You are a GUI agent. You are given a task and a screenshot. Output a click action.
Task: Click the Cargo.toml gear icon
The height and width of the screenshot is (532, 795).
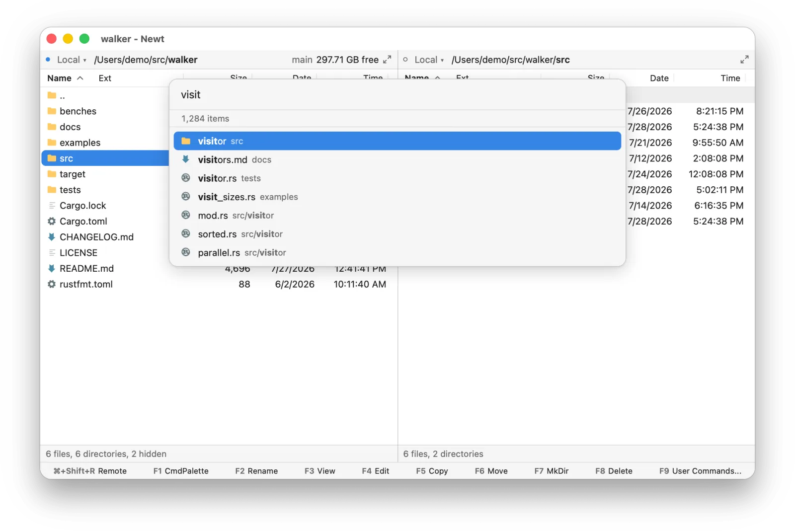pos(52,221)
